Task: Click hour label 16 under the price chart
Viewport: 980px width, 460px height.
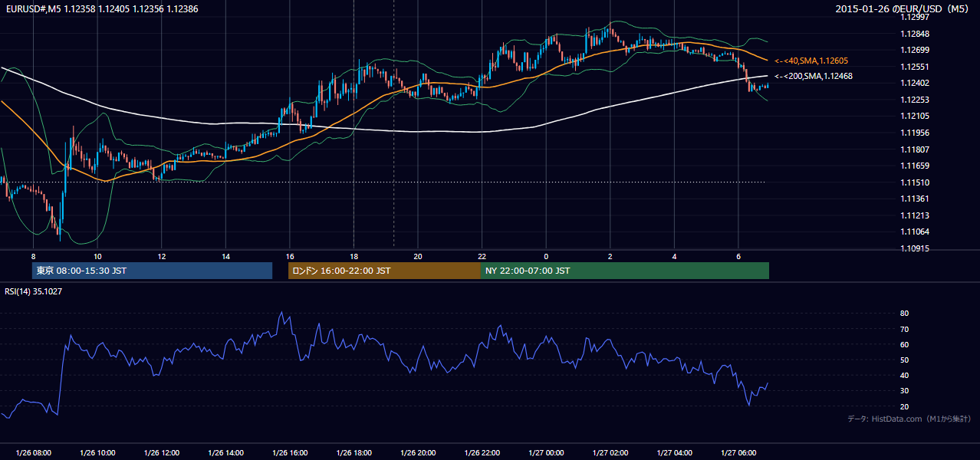Action: tap(289, 256)
